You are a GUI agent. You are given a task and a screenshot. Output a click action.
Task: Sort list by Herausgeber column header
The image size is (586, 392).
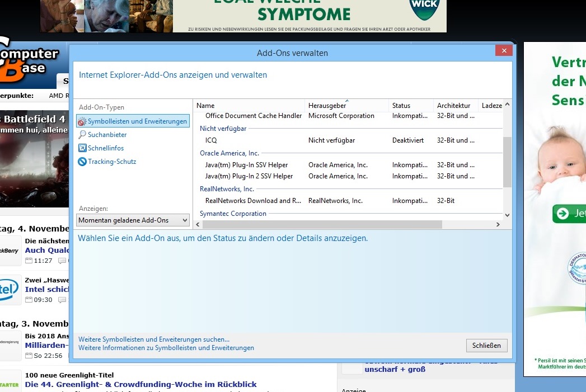(x=346, y=106)
